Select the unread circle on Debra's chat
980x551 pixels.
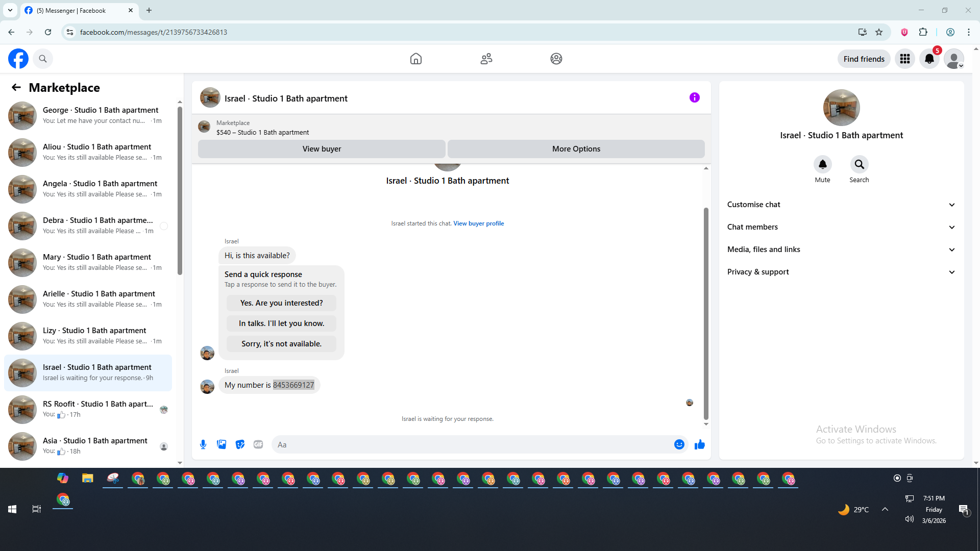coord(163,226)
